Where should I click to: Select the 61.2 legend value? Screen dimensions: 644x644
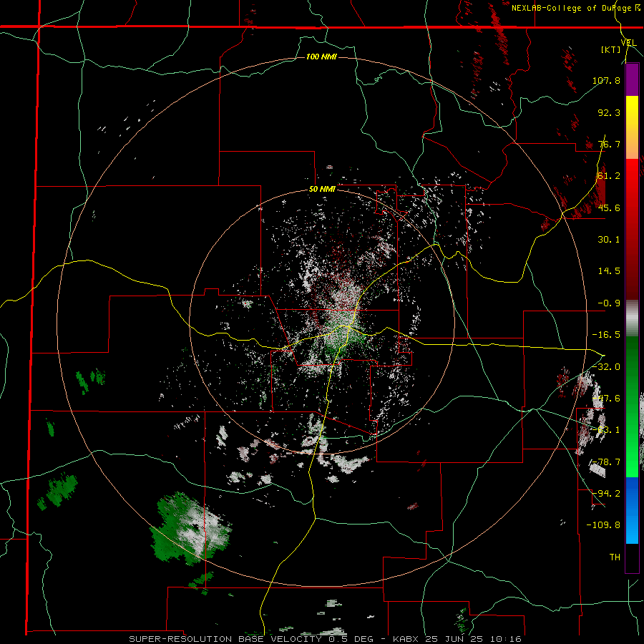[x=609, y=176]
